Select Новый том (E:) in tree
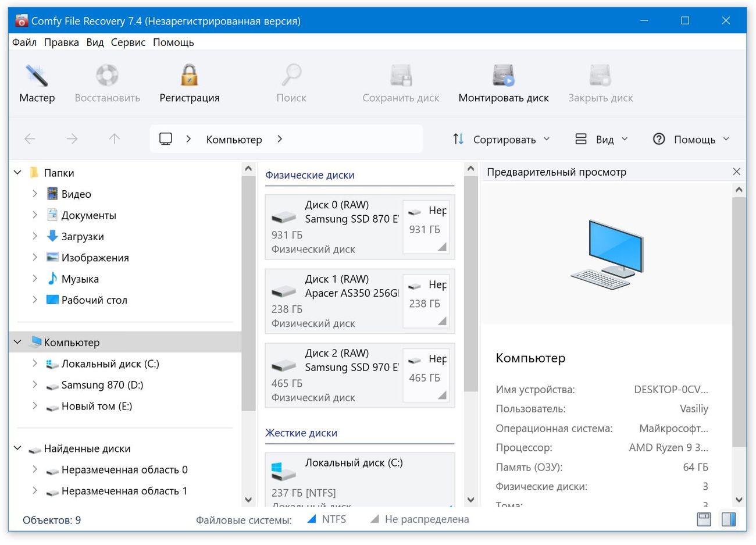756x545 pixels. click(97, 406)
